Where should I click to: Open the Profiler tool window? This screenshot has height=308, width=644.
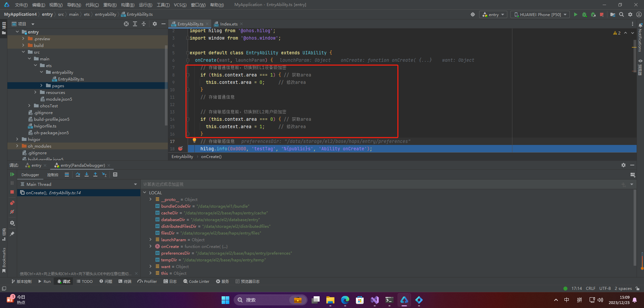(147, 281)
